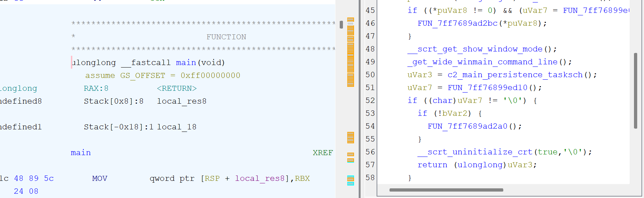Click the listing vertical scrollbar thumb
644x198 pixels.
coord(341,25)
